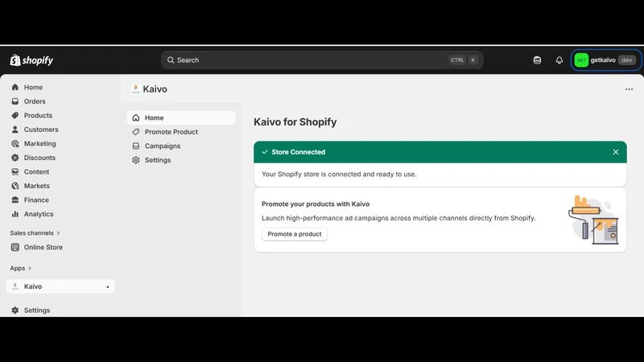Viewport: 644px width, 362px height.
Task: Open the Customers page
Action: coord(41,130)
